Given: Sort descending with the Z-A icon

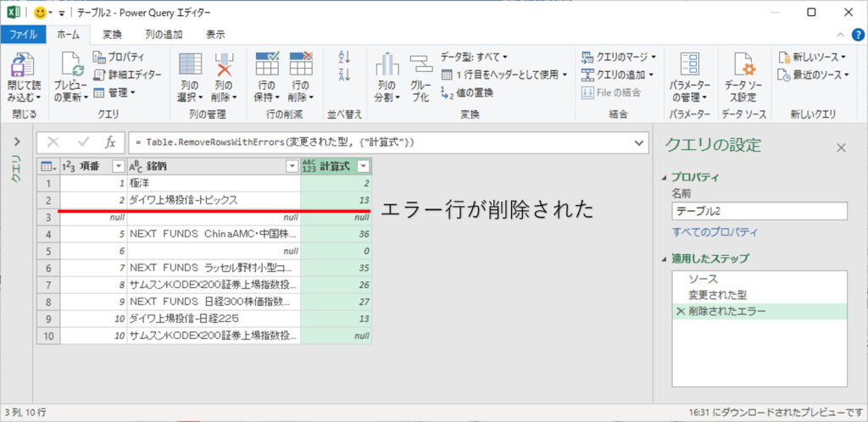Looking at the screenshot, I should coord(344,75).
